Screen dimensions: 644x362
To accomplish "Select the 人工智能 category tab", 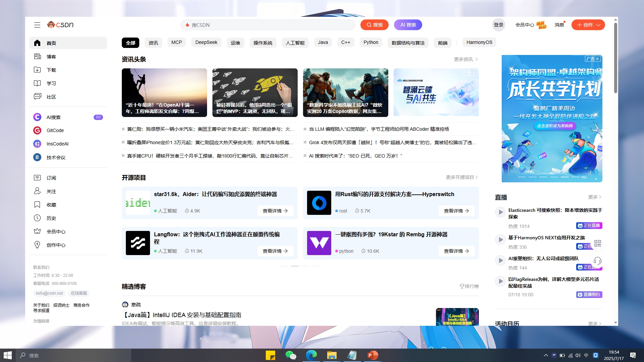I will pyautogui.click(x=295, y=43).
